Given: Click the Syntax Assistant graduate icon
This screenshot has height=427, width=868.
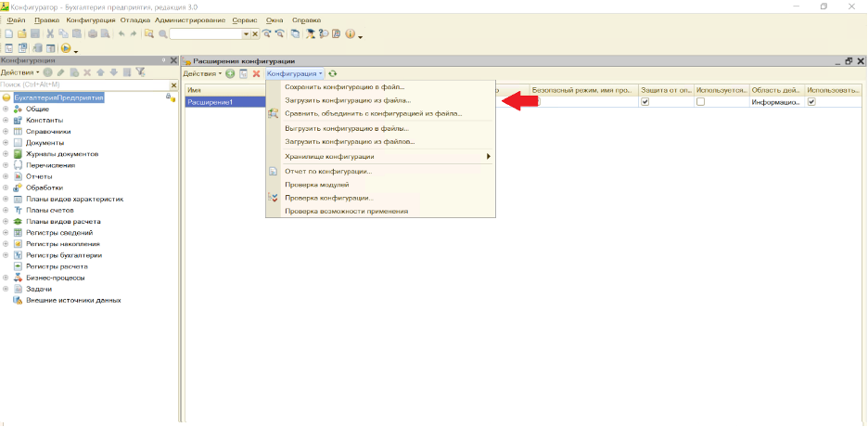Looking at the screenshot, I should (x=311, y=33).
